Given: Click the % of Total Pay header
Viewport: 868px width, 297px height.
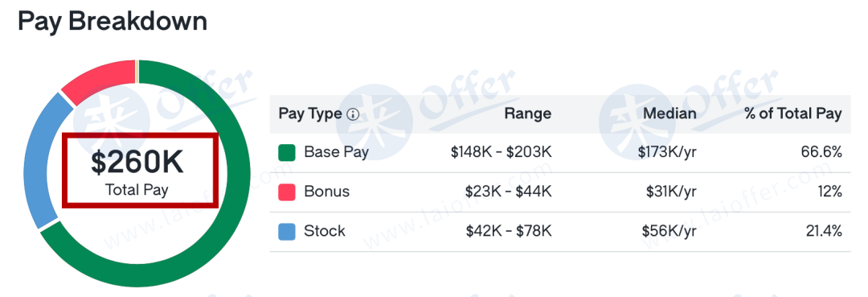Looking at the screenshot, I should point(793,114).
